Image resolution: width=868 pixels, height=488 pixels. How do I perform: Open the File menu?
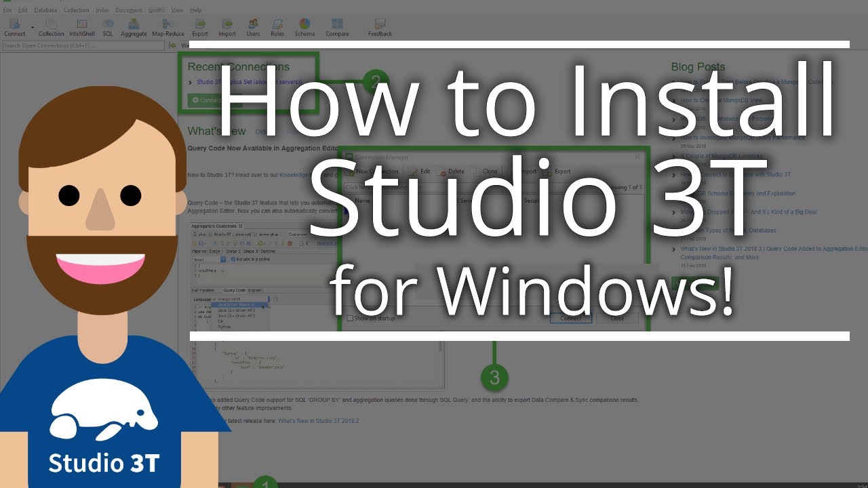coord(7,10)
